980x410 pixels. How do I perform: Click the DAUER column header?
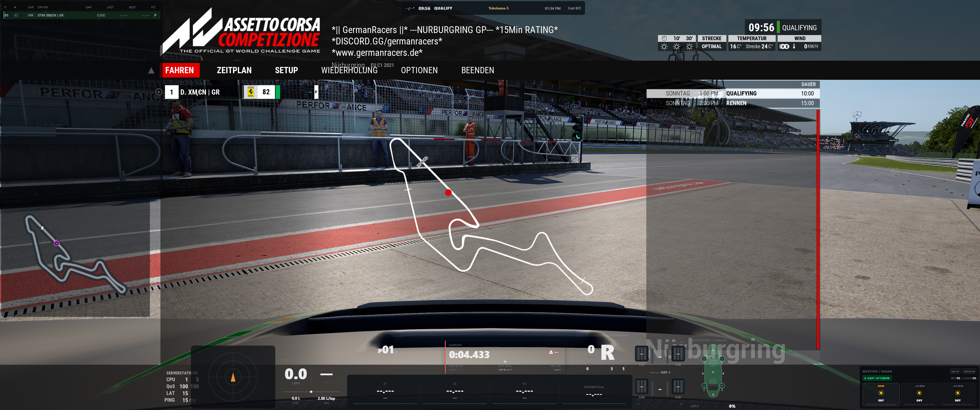808,84
